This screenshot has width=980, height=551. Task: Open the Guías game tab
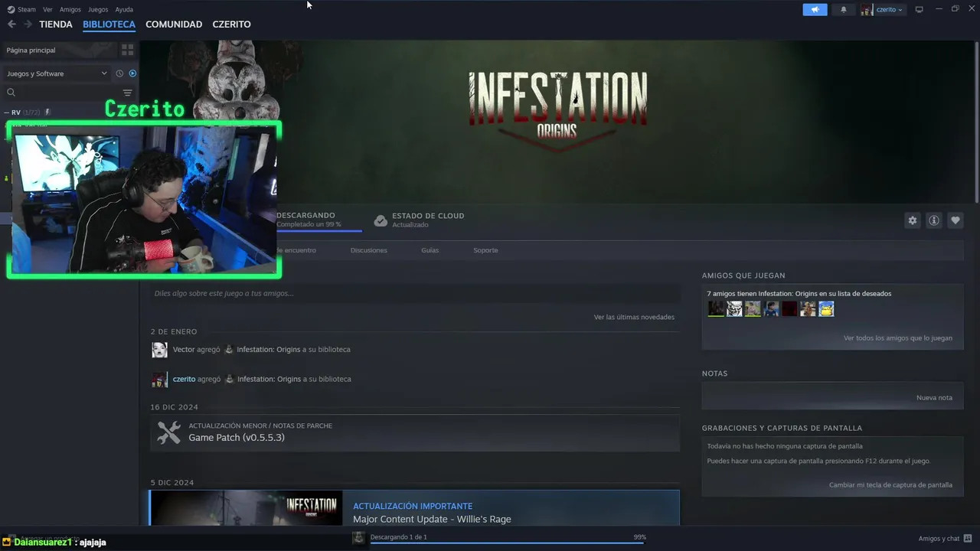click(x=430, y=250)
